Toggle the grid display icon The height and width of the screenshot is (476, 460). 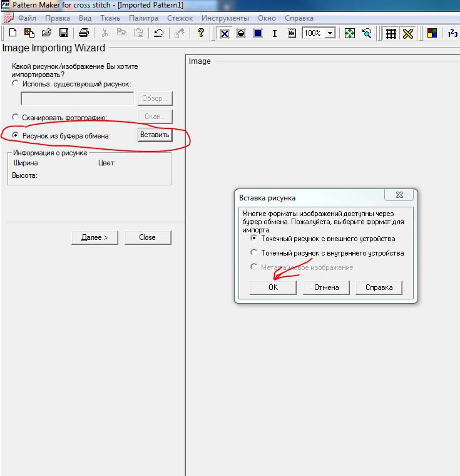tap(391, 33)
